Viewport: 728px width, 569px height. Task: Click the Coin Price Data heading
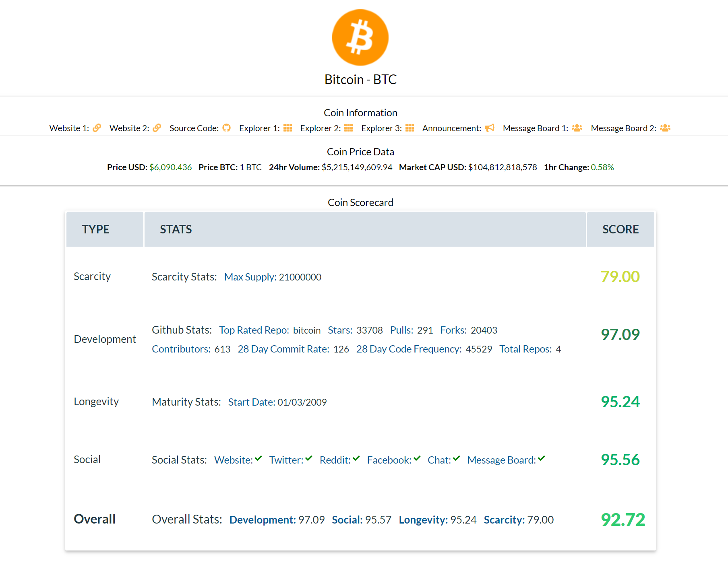361,152
